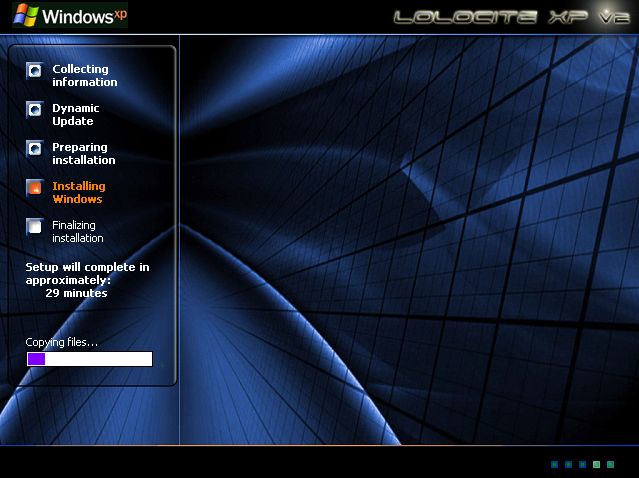Click the "Finalizing installation" text
This screenshot has width=639, height=478.
(x=77, y=231)
